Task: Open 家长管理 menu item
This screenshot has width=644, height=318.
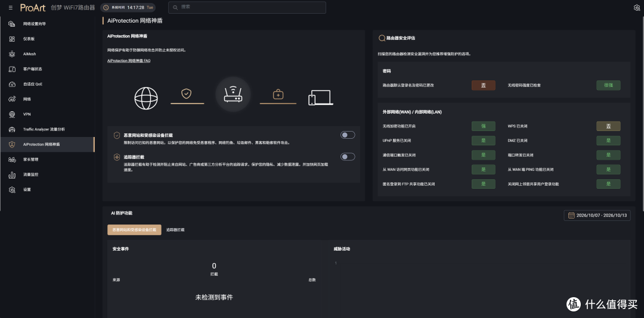Action: point(47,159)
